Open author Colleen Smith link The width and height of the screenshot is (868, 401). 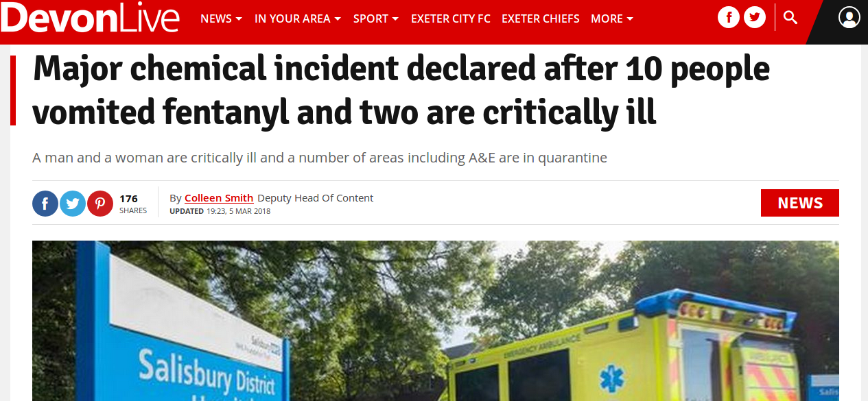coord(219,198)
